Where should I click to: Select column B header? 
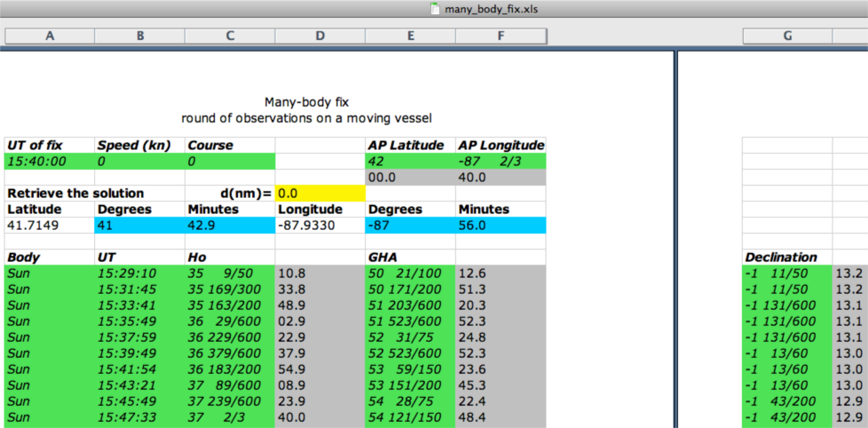[x=140, y=36]
